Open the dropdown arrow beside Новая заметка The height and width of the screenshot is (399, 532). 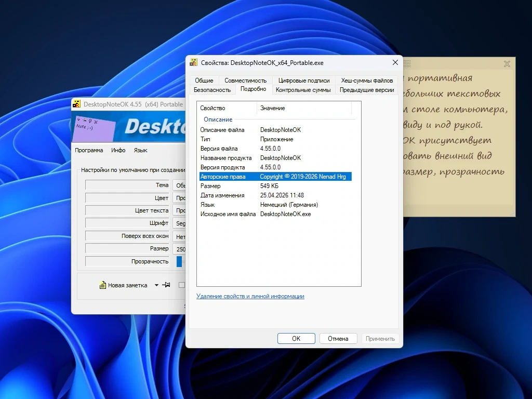(x=156, y=285)
